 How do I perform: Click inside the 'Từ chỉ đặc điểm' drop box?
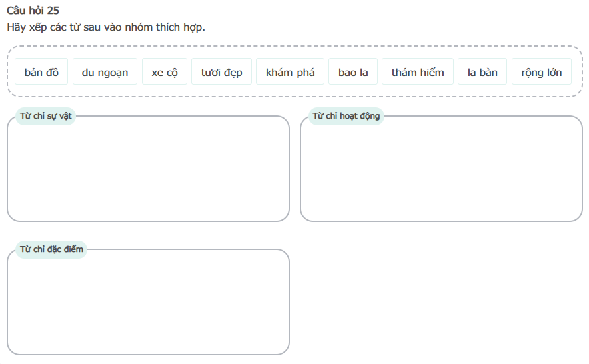[x=148, y=305]
